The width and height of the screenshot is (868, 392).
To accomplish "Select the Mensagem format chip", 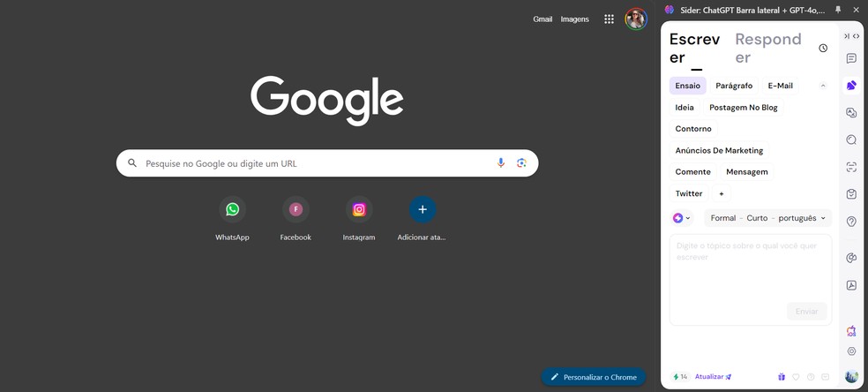I will (747, 172).
